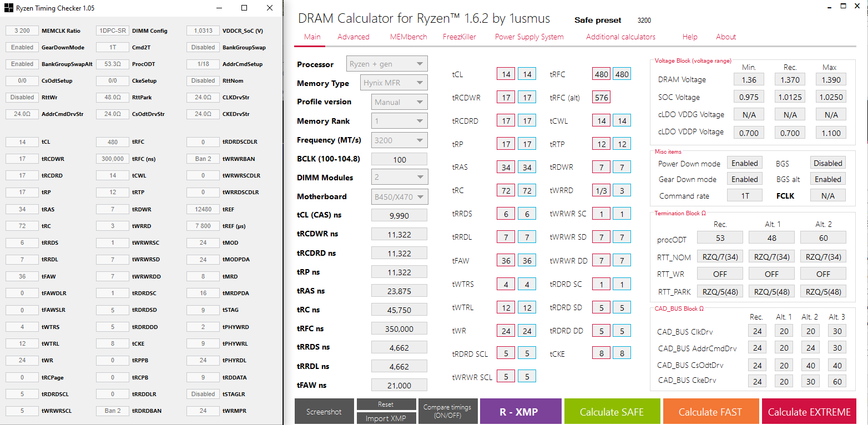This screenshot has width=868, height=425.
Task: Click the tREF value 12480
Action: pyautogui.click(x=203, y=209)
